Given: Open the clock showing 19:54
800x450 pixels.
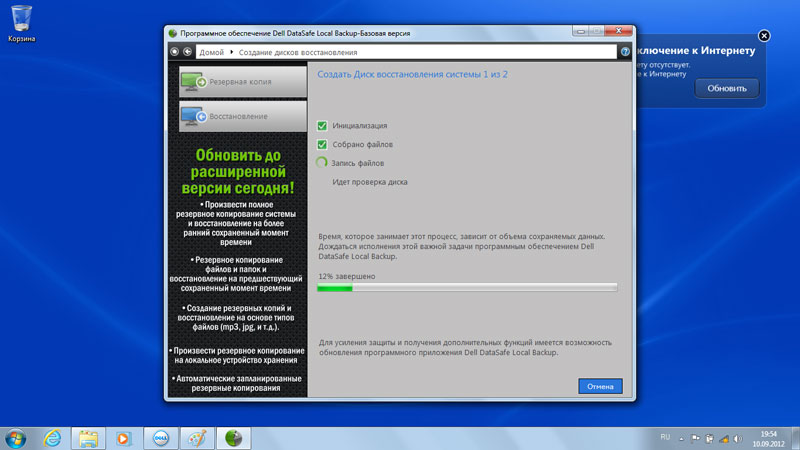Looking at the screenshot, I should tap(768, 439).
